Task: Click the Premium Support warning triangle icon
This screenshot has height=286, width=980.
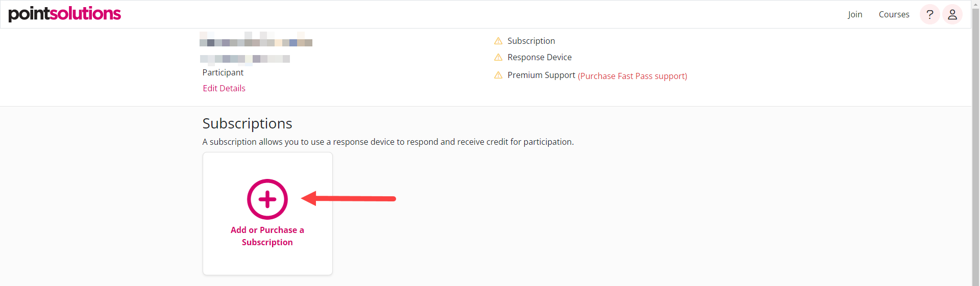Action: click(498, 75)
